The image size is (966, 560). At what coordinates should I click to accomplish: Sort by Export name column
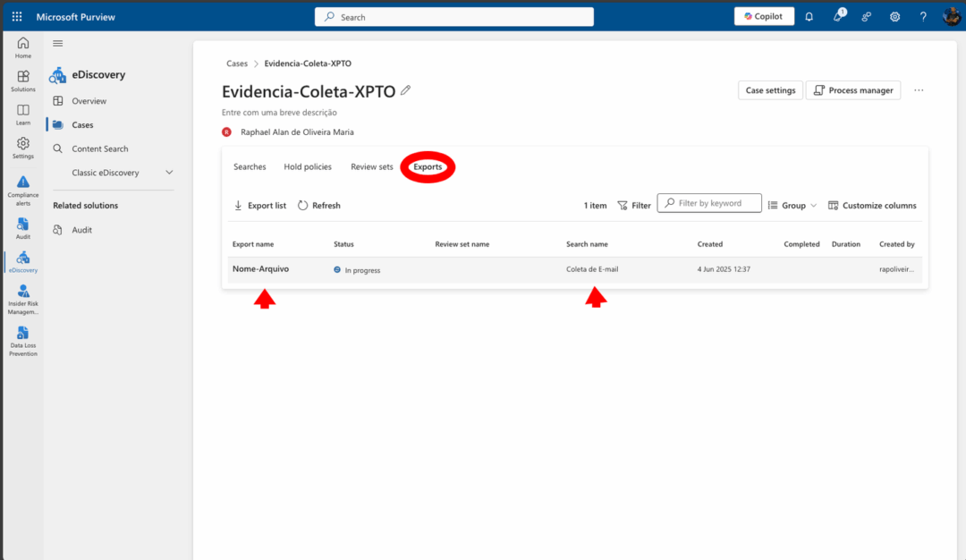pyautogui.click(x=253, y=244)
